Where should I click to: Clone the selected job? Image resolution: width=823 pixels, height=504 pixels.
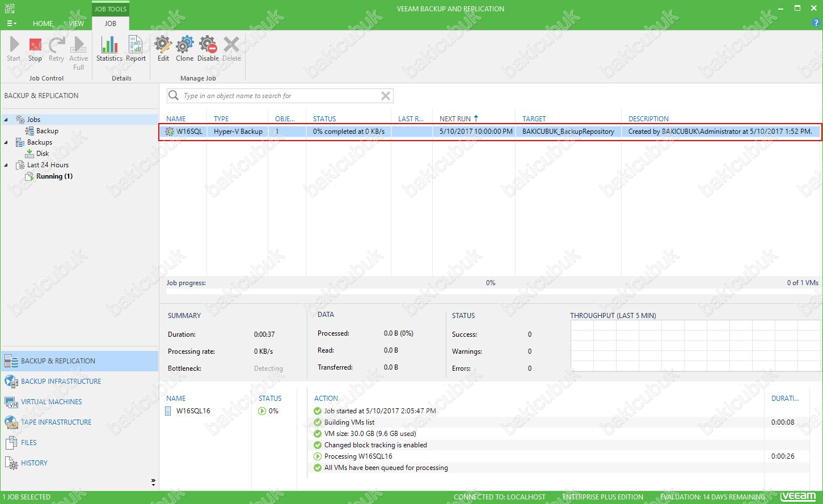(x=184, y=49)
